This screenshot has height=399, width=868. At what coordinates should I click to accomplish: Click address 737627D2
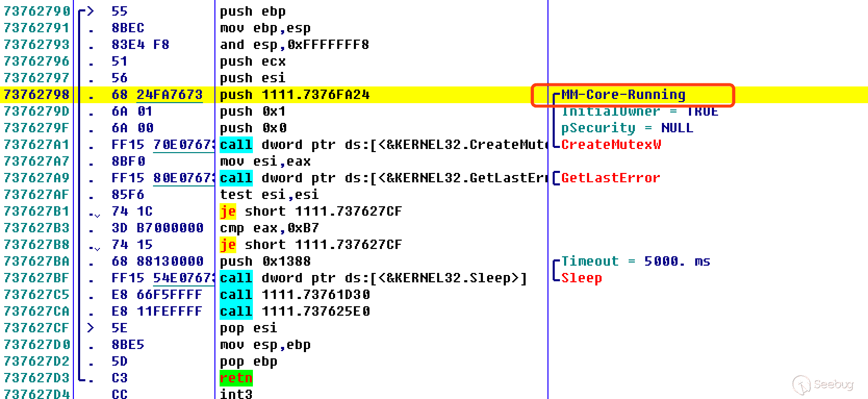[x=37, y=361]
